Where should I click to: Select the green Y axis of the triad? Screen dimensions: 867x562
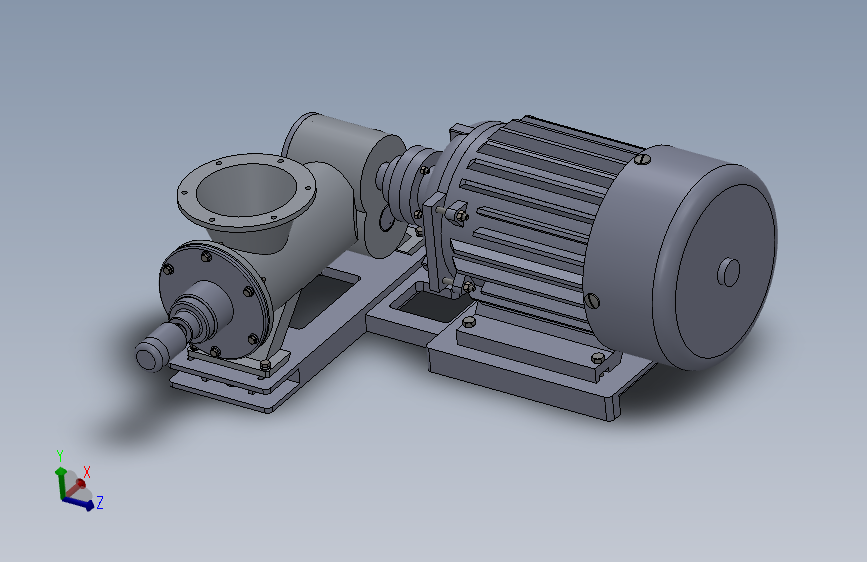60,481
